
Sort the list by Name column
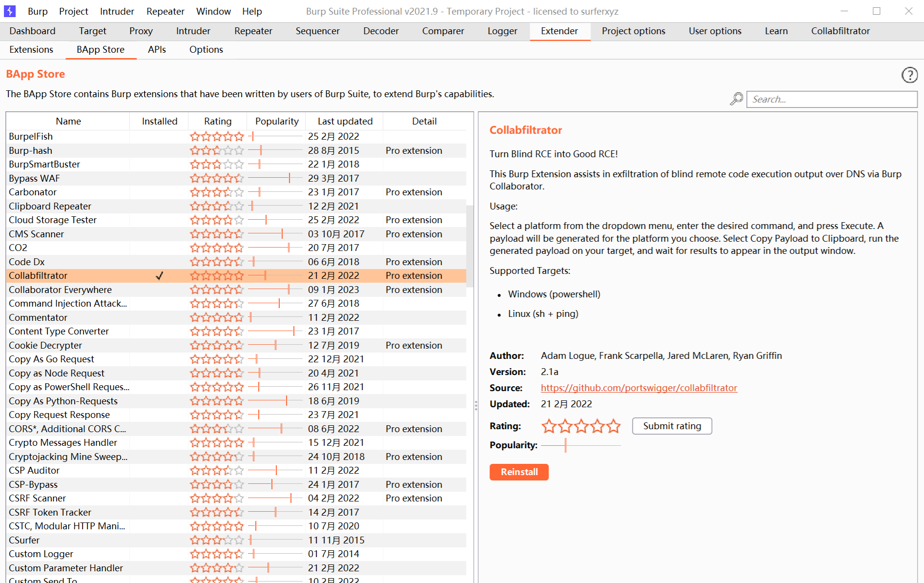pos(68,121)
